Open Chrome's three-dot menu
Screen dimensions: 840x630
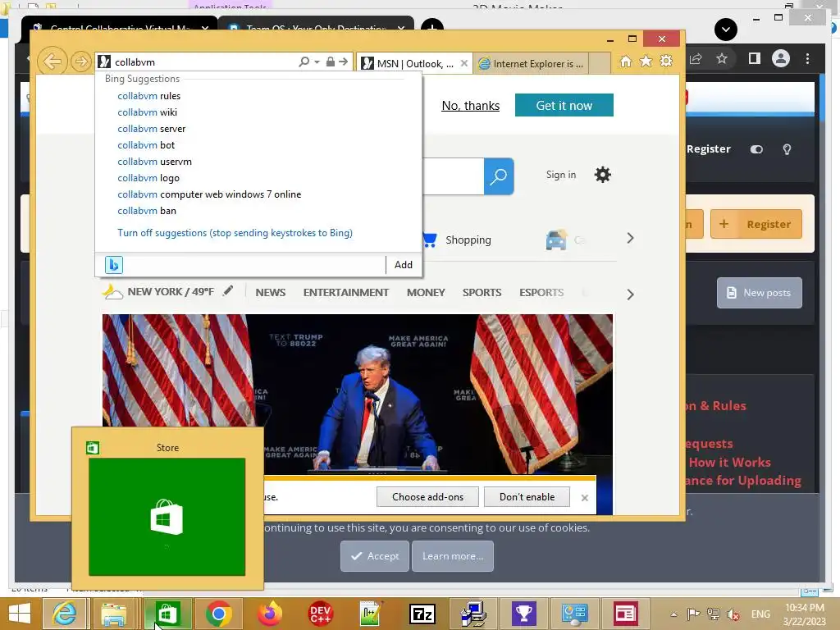coord(807,58)
